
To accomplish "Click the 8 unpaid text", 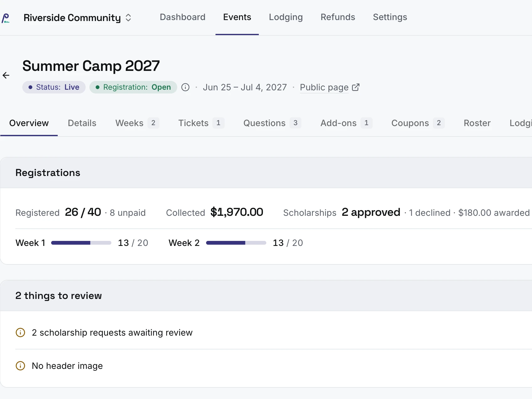I will click(x=128, y=213).
